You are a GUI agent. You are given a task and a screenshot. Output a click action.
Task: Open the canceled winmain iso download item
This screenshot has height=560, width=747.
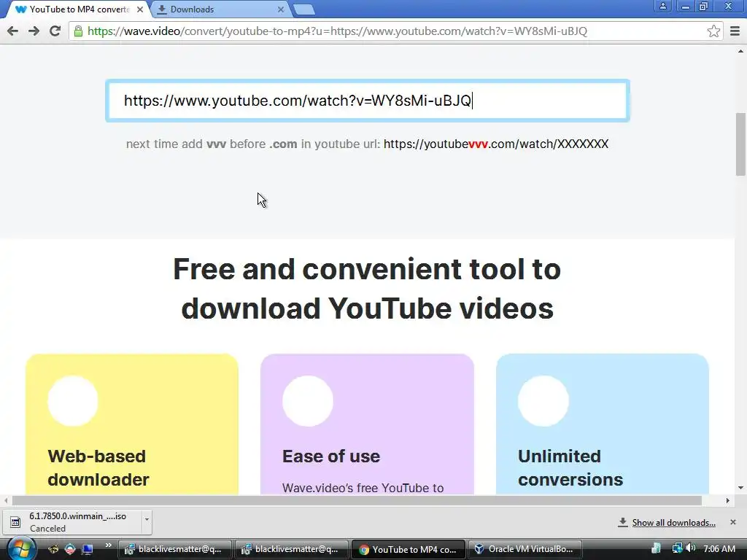72,522
